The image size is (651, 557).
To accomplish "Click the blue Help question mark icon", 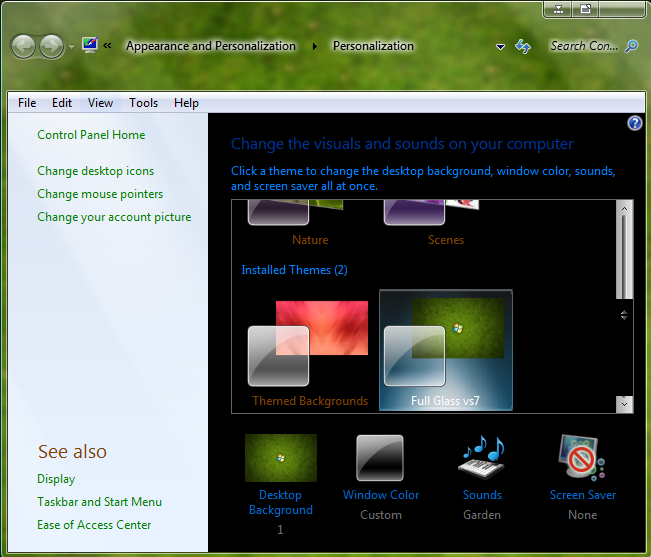I will click(x=634, y=123).
